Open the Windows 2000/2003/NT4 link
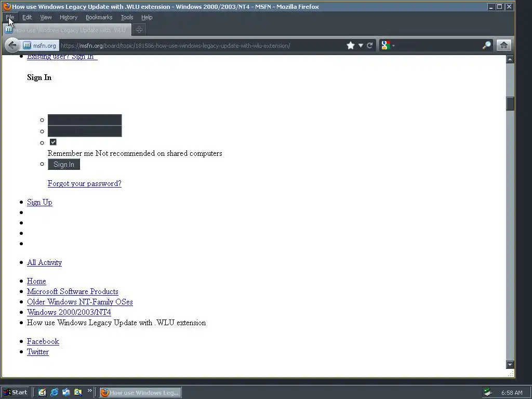The width and height of the screenshot is (532, 399). point(69,312)
